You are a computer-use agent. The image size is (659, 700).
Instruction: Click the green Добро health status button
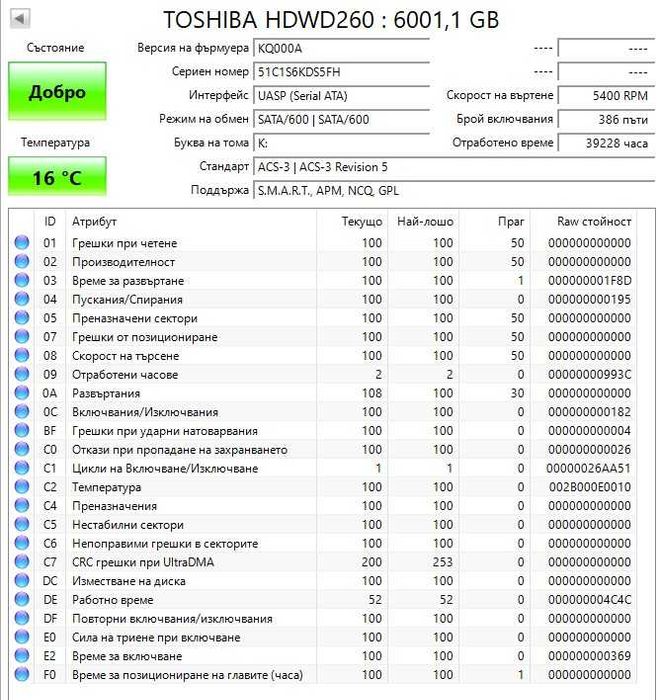pyautogui.click(x=57, y=92)
